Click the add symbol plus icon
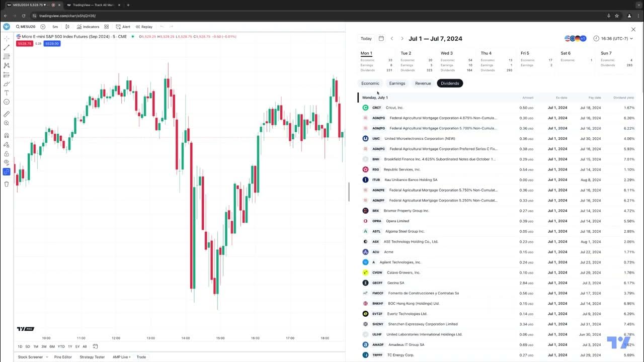This screenshot has width=644, height=362. point(43,27)
